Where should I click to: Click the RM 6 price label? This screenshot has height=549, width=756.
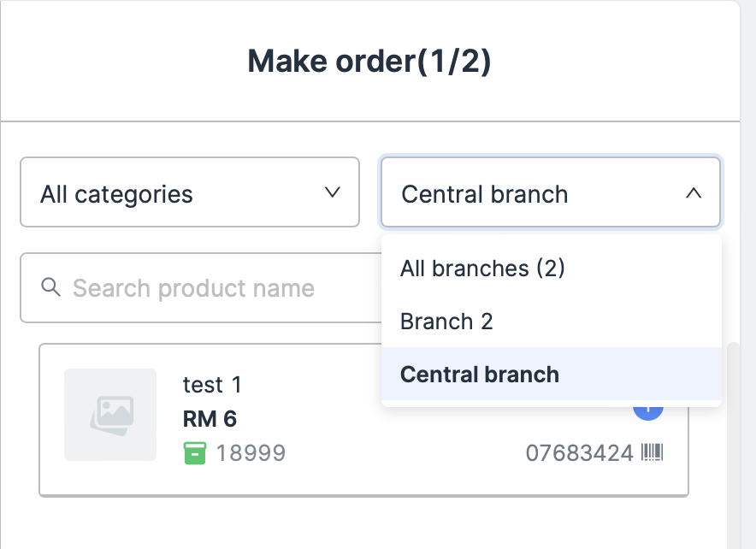pos(210,419)
